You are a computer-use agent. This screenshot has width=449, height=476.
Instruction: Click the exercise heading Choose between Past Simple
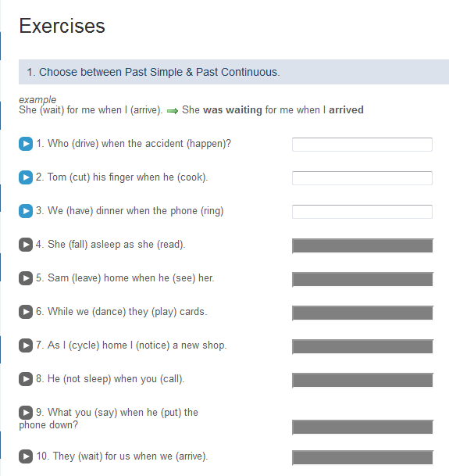tap(153, 72)
